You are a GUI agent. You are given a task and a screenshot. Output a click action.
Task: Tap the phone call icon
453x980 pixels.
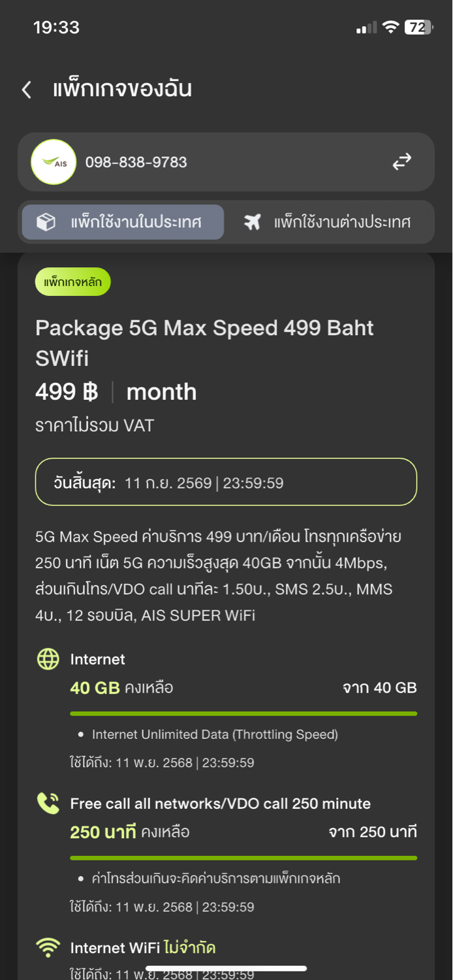(48, 804)
